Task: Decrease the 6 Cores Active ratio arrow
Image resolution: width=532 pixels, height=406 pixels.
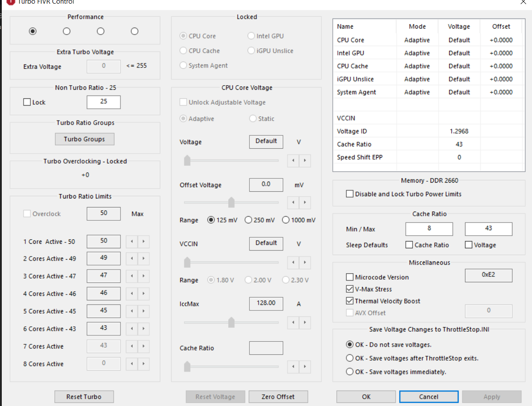Action: coord(132,329)
